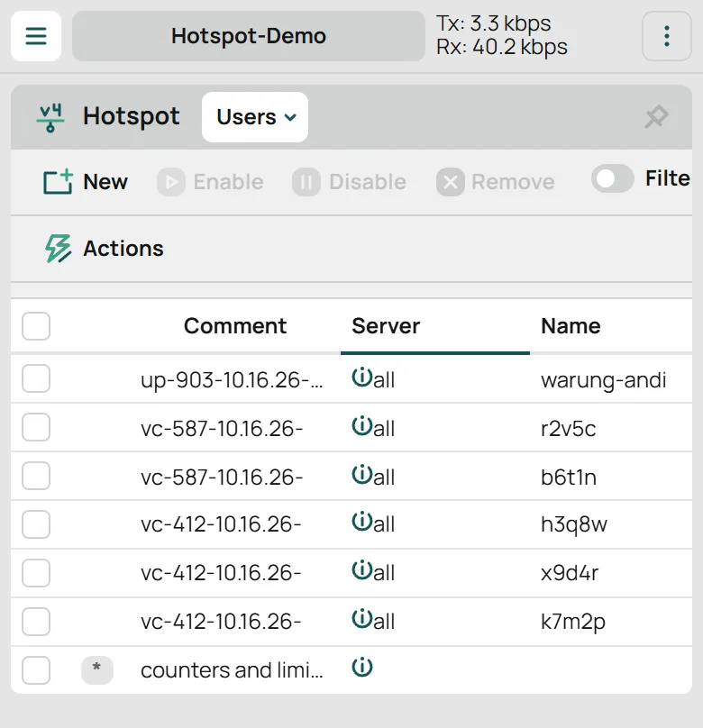Create a New hotspot user
The image size is (703, 728).
click(86, 181)
